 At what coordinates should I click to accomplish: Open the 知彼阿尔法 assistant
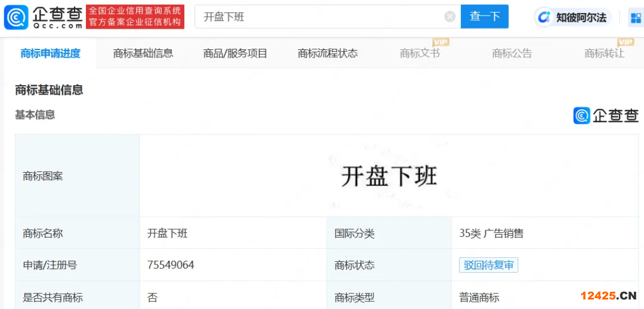[572, 17]
